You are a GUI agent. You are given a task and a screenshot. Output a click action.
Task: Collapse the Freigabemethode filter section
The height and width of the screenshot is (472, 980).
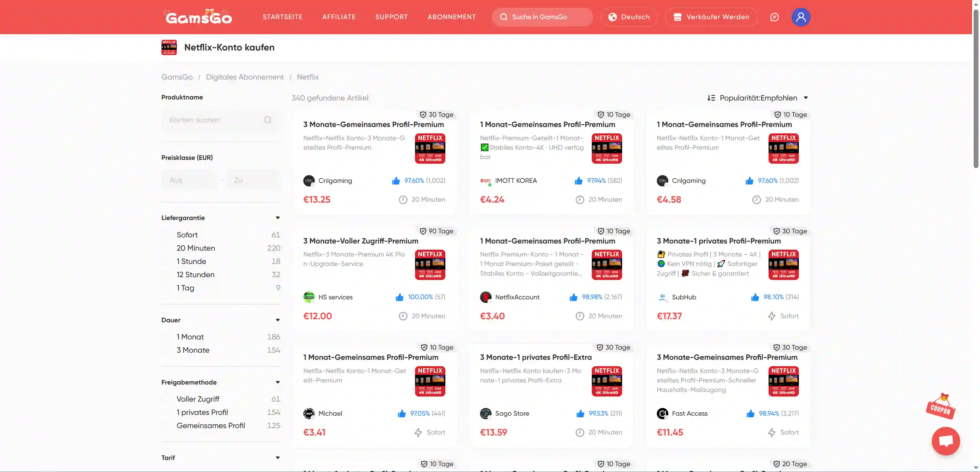[x=278, y=382]
